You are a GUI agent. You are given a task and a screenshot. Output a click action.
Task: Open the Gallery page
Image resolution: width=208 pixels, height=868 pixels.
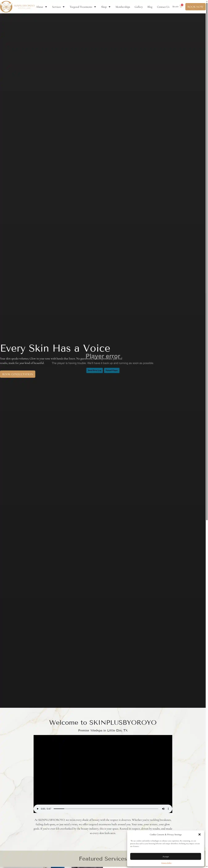point(139,7)
